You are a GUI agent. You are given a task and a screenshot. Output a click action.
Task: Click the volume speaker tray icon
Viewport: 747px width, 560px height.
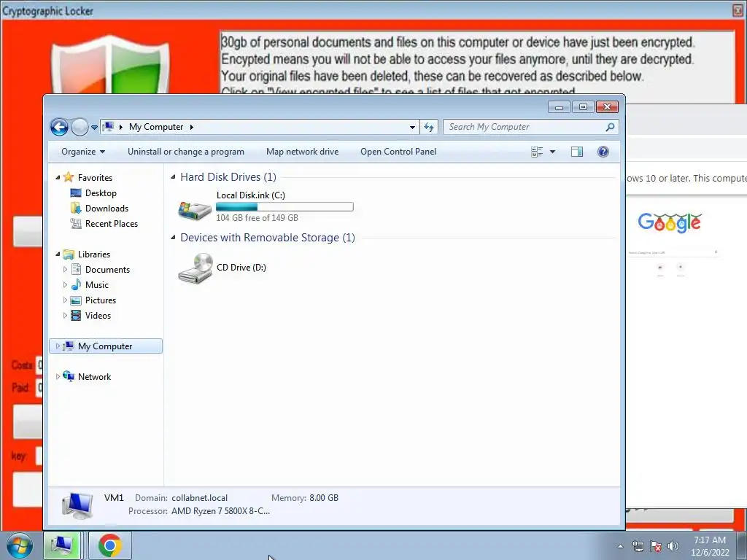673,546
